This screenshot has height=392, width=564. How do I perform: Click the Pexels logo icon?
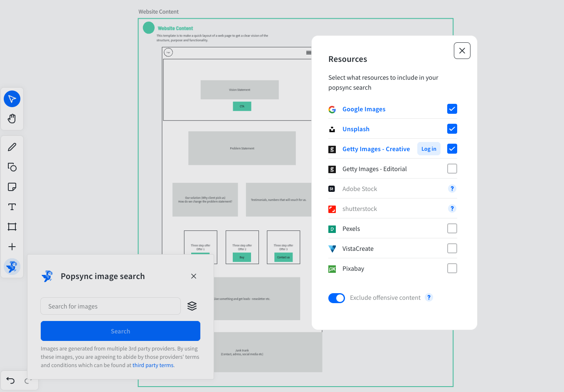(x=332, y=229)
